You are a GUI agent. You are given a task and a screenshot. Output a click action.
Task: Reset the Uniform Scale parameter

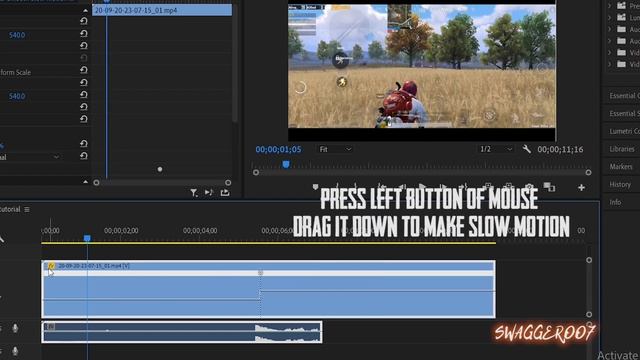click(x=84, y=70)
